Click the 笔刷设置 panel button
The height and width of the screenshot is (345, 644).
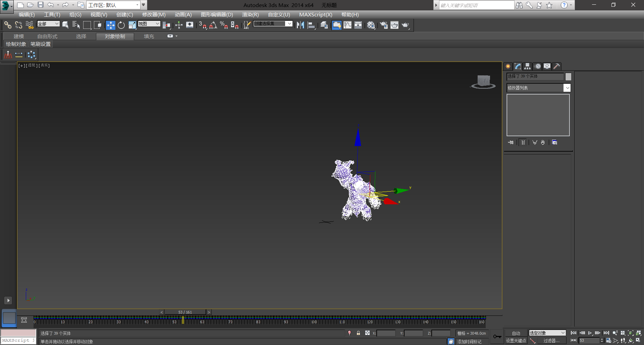pyautogui.click(x=41, y=44)
